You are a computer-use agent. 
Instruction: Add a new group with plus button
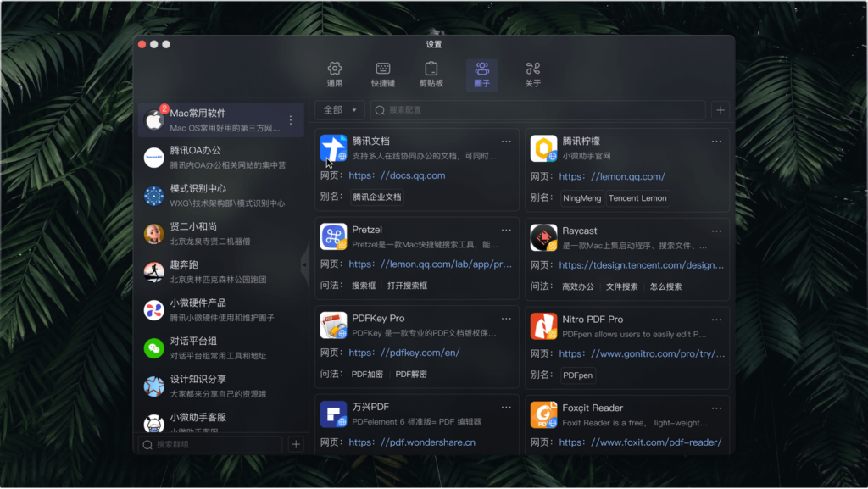296,444
